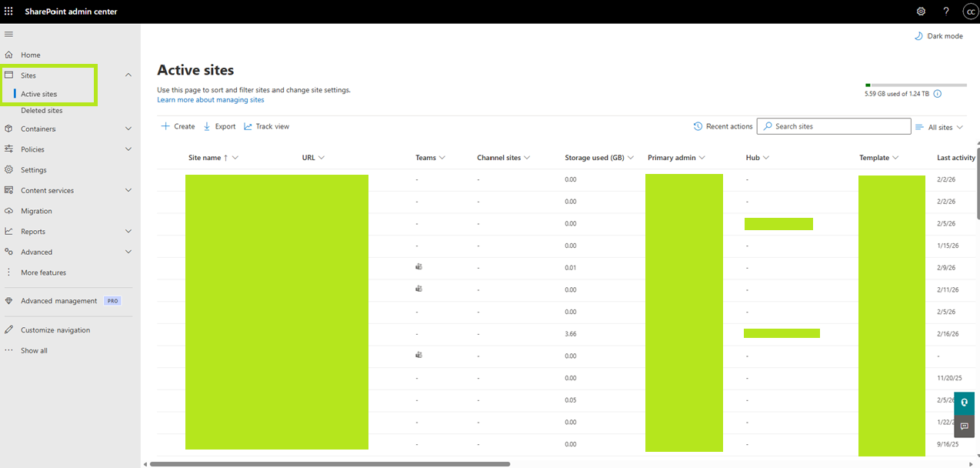
Task: Click the Migration cloud icon
Action: coord(9,211)
